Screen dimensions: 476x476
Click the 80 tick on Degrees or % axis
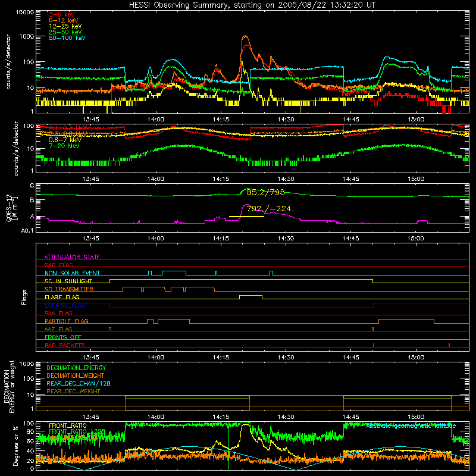pos(30,431)
